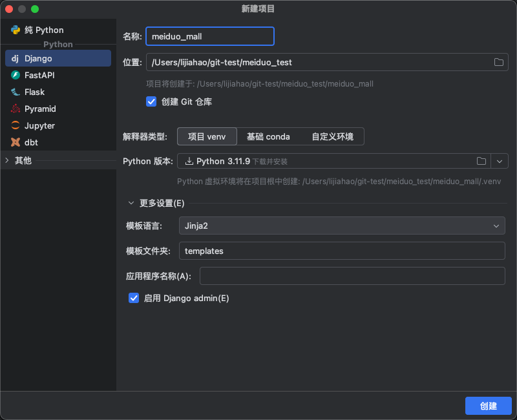This screenshot has height=420, width=517.
Task: Switch to 基础 conda interpreter type
Action: (x=268, y=136)
